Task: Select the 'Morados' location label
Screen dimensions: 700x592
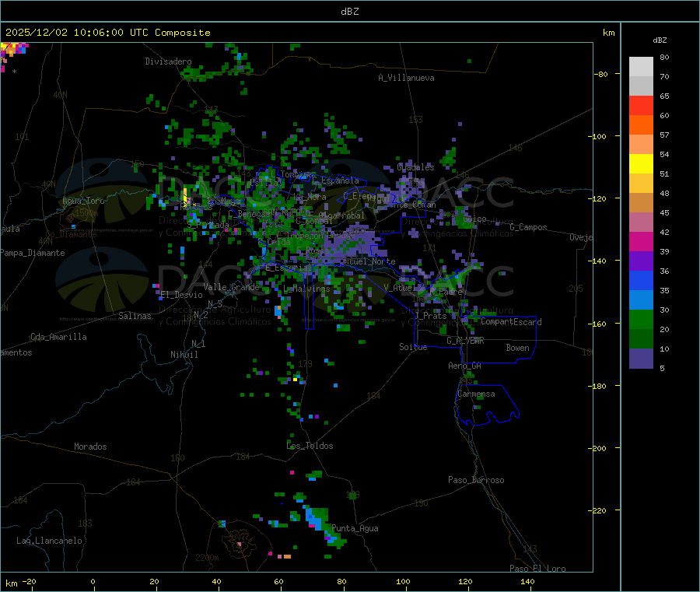Action: point(90,447)
